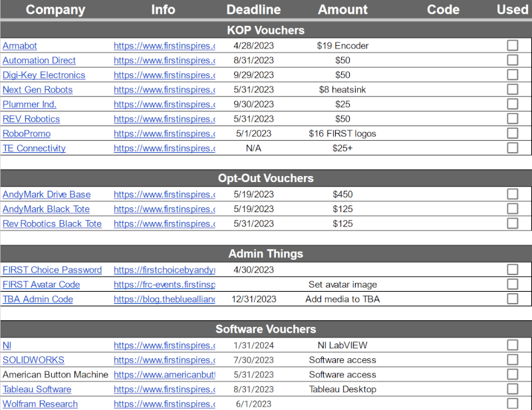The height and width of the screenshot is (410, 532).
Task: Follow the Rev Robotics Black Tote link
Action: tap(53, 223)
